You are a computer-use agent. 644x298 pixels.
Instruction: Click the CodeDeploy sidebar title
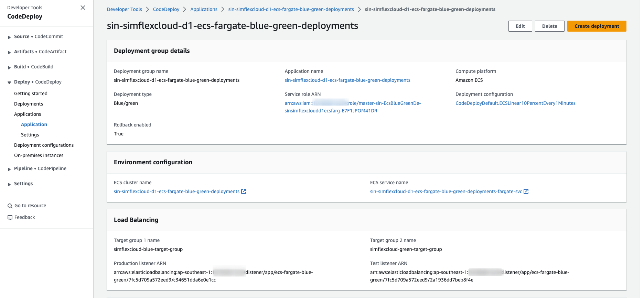coord(25,16)
